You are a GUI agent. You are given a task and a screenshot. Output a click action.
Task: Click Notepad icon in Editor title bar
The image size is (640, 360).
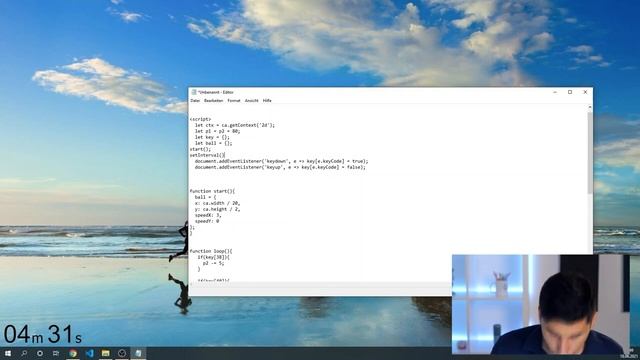coord(194,92)
